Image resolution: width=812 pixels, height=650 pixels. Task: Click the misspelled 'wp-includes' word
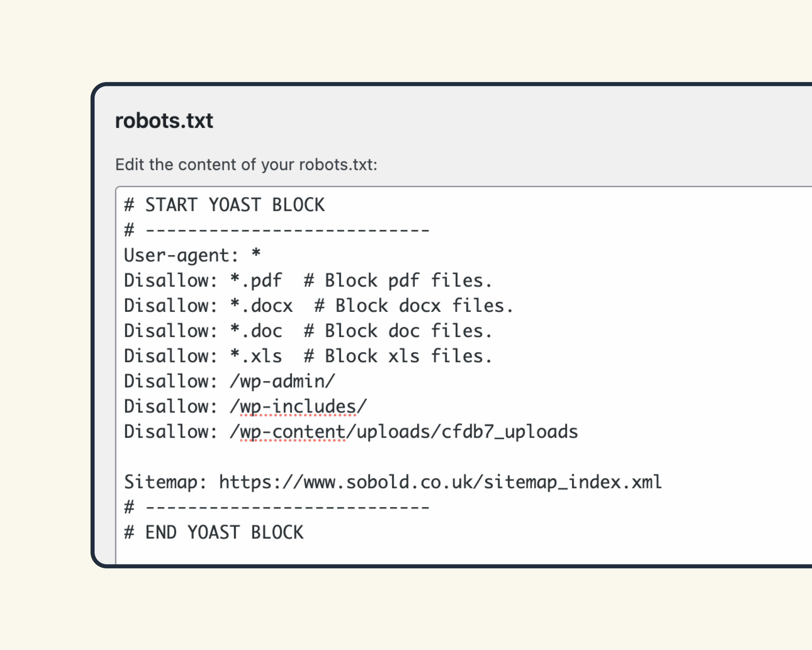pos(298,407)
